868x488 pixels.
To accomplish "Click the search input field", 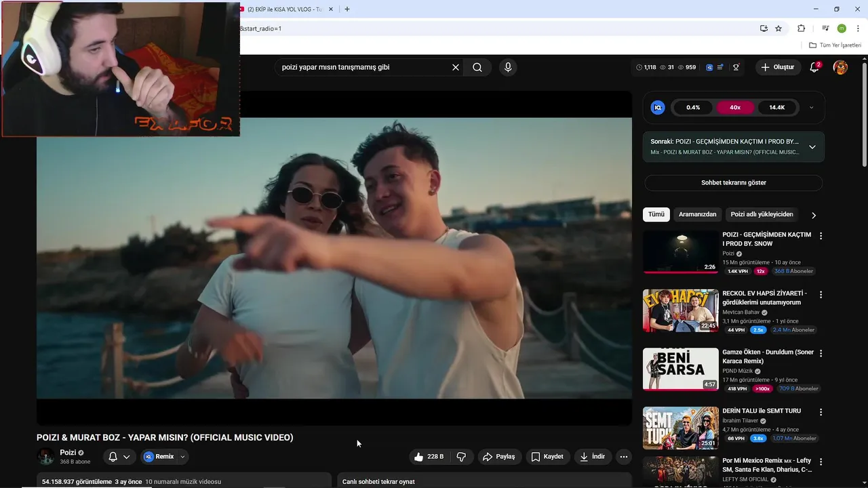I will click(x=363, y=67).
